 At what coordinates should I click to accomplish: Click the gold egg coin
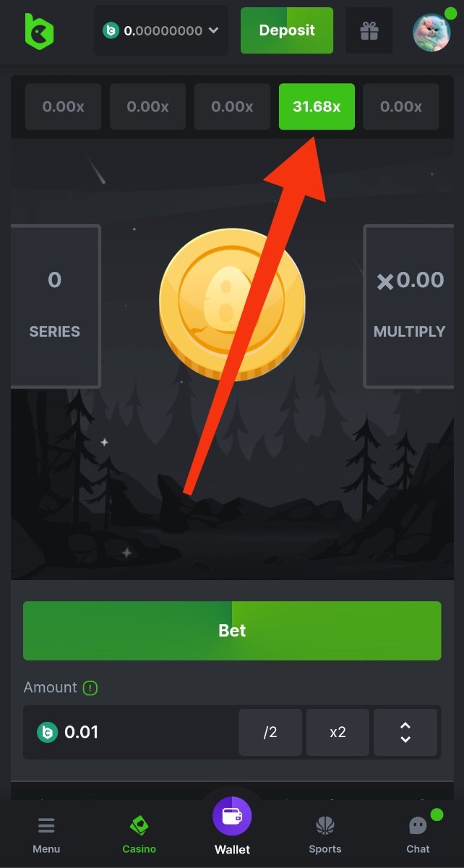coord(232,302)
